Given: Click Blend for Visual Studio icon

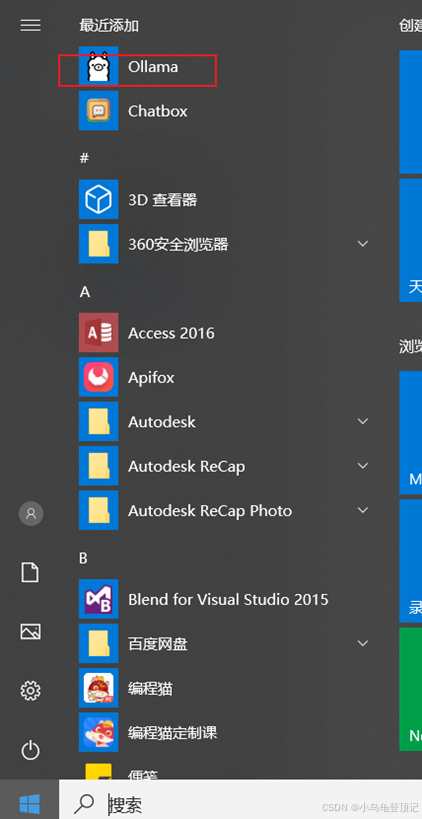Looking at the screenshot, I should coord(98,599).
